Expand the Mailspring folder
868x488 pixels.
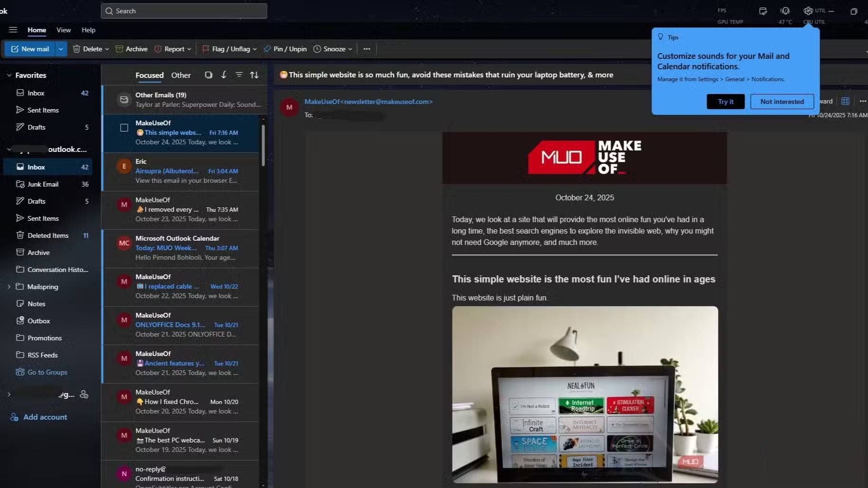9,287
